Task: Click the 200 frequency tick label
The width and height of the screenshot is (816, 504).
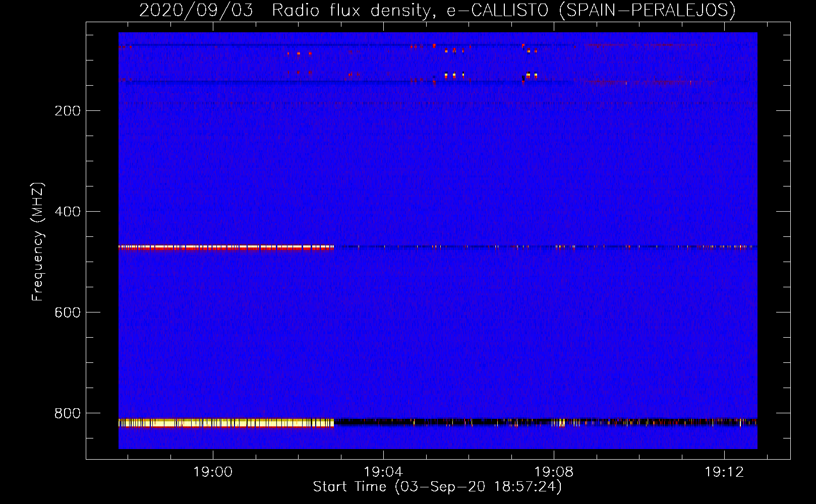Action: 68,111
